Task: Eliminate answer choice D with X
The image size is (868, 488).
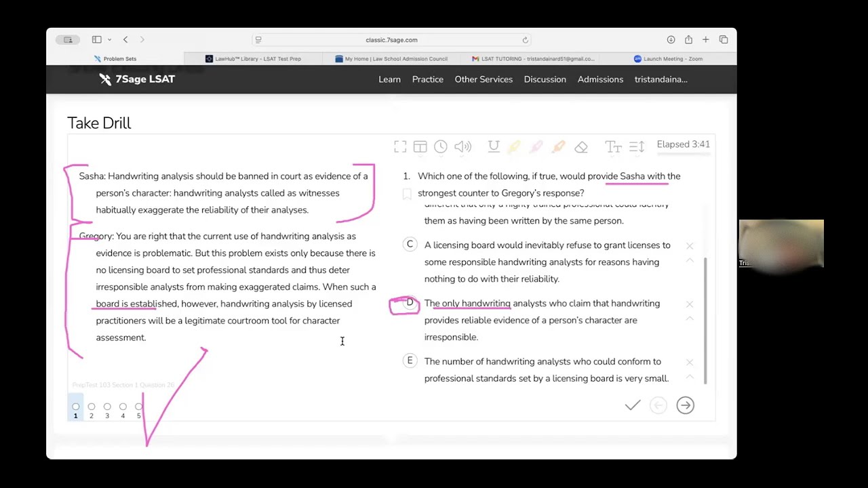Action: [690, 304]
